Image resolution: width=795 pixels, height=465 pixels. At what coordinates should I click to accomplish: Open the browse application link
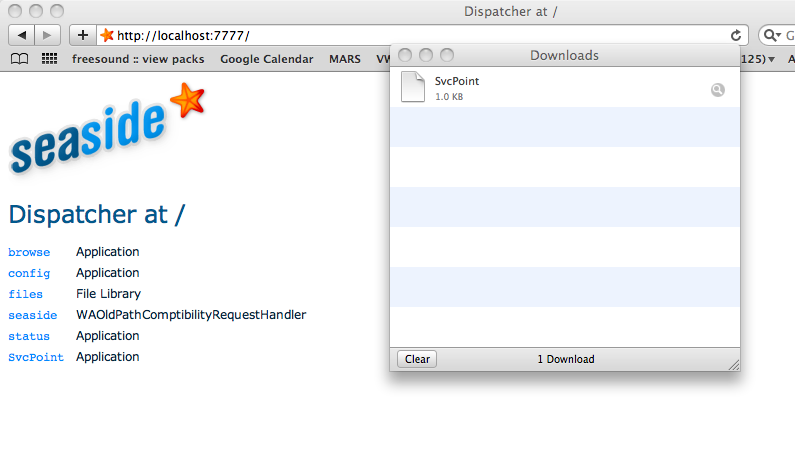29,252
